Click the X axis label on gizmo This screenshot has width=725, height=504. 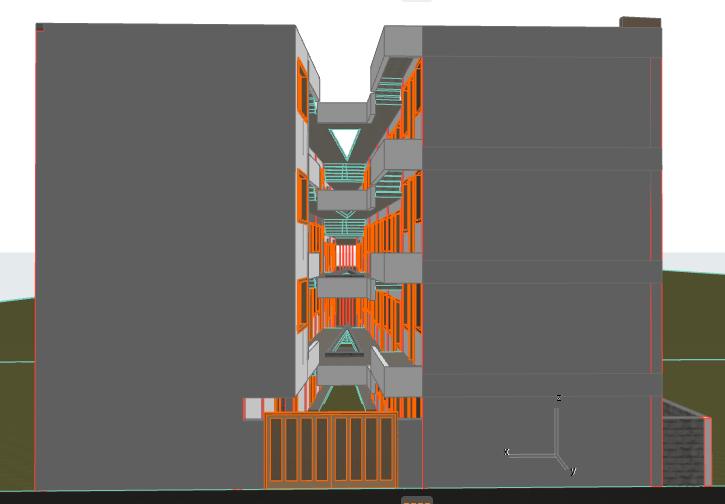click(x=507, y=453)
